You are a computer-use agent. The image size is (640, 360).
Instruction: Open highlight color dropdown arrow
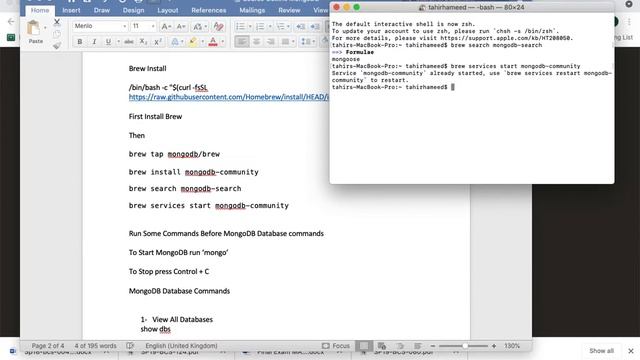coord(202,42)
